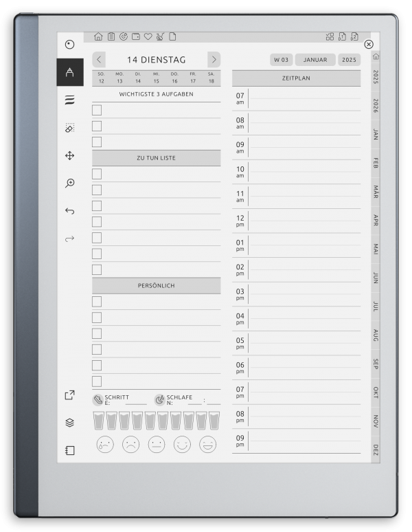Close the toolbar with the X icon

369,45
